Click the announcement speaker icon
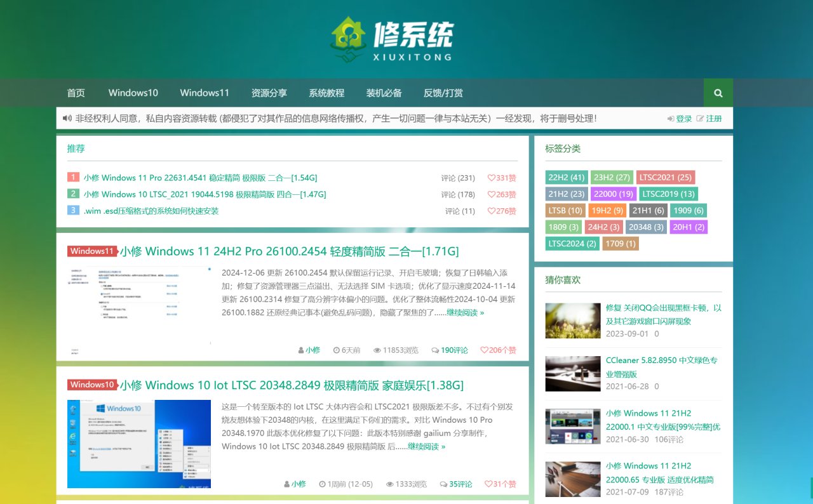 click(67, 118)
